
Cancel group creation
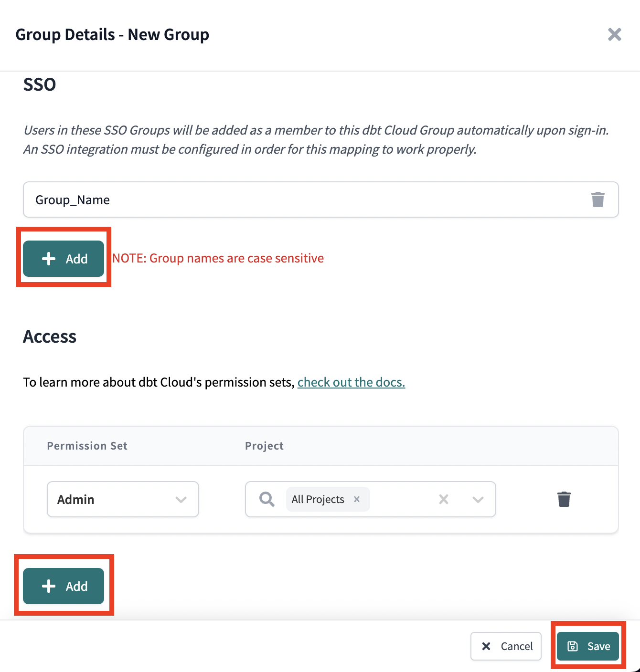click(x=506, y=646)
